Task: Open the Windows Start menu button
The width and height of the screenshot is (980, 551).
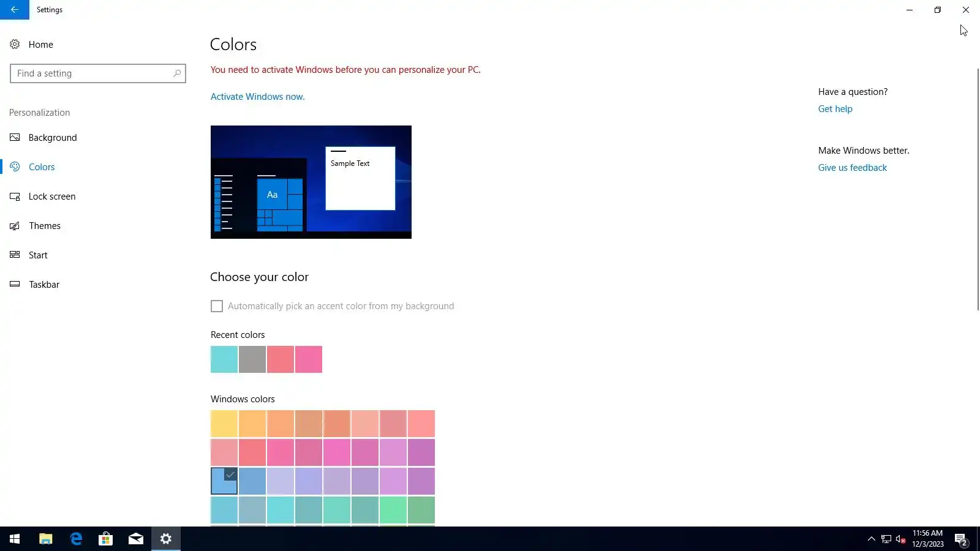Action: (x=15, y=539)
